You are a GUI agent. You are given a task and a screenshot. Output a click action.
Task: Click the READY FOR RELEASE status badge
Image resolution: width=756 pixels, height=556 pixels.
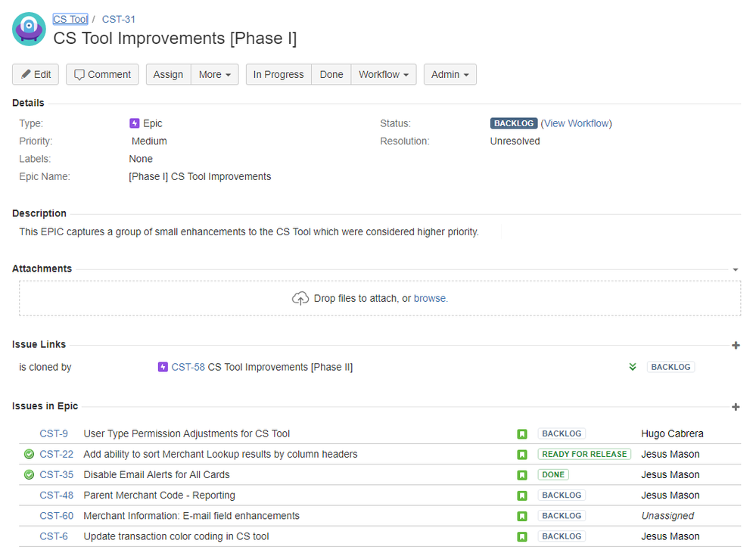click(584, 454)
